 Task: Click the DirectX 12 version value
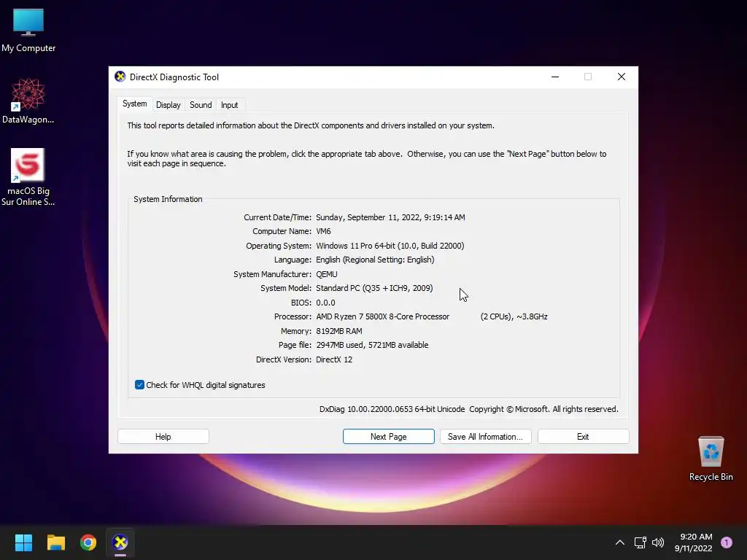[334, 359]
